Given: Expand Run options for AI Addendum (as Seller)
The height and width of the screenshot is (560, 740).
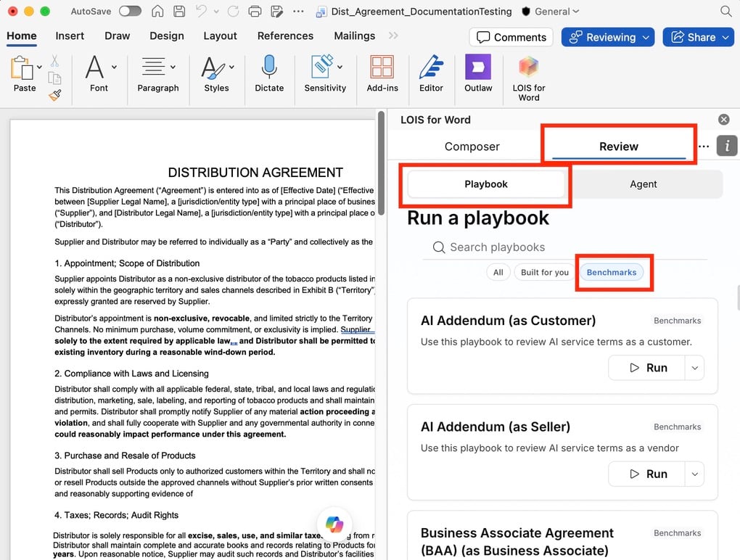Looking at the screenshot, I should (x=695, y=474).
